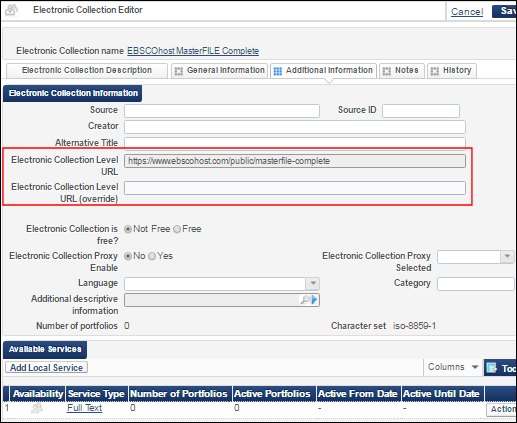This screenshot has width=517, height=423.
Task: Open the Language dropdown
Action: point(313,283)
